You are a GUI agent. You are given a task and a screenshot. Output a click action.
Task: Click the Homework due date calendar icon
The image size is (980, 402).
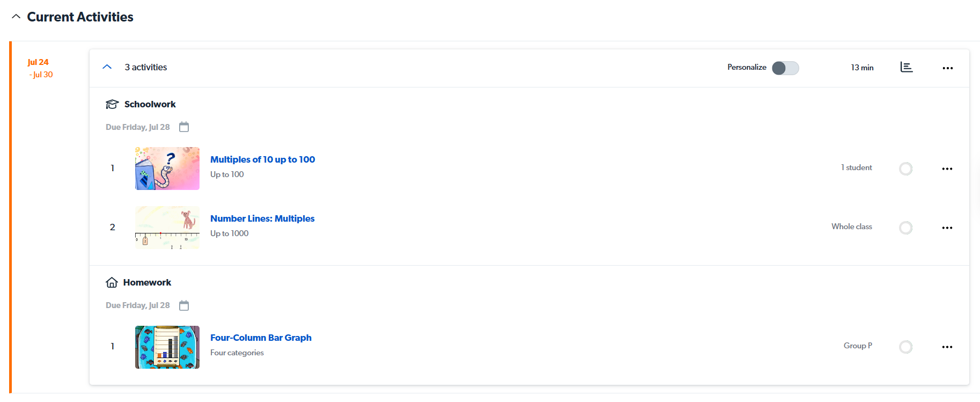(184, 305)
